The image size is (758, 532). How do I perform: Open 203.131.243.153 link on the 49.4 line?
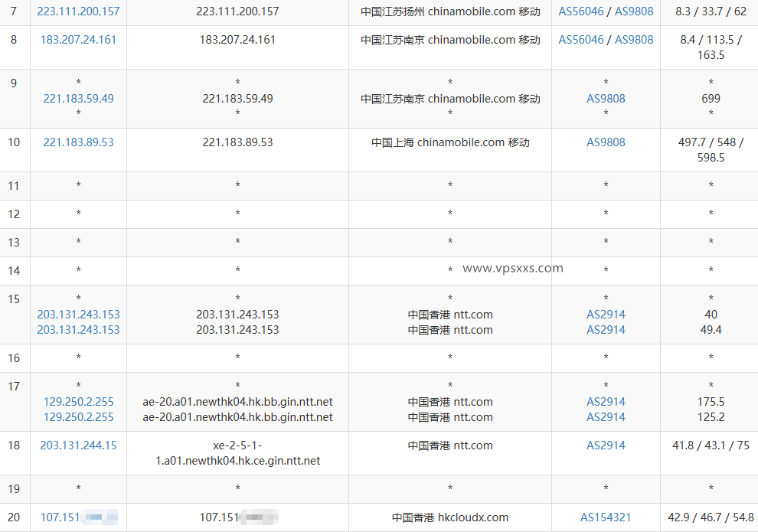tap(78, 330)
